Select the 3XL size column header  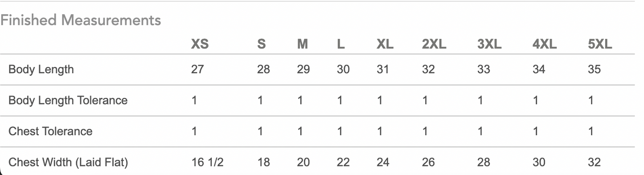(489, 44)
